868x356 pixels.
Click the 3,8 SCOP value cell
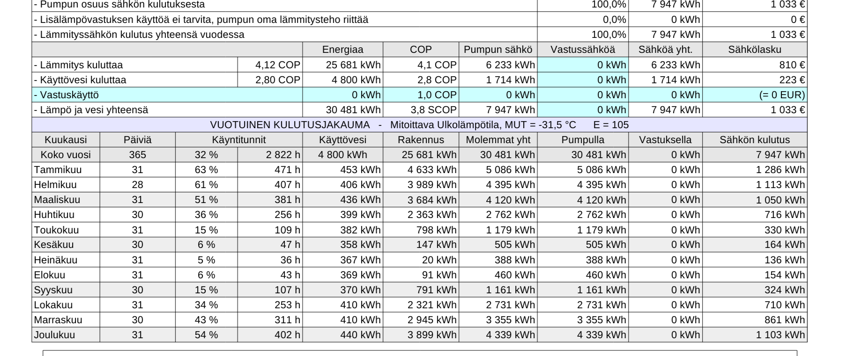421,110
